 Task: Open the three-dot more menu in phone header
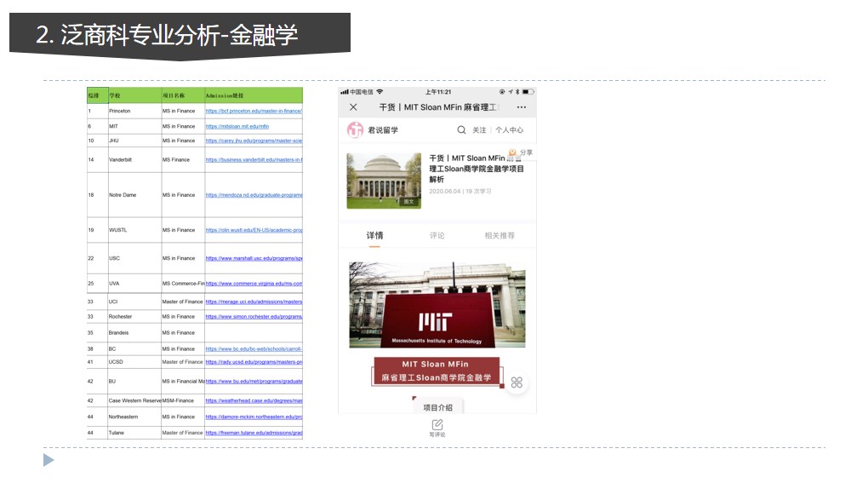[x=522, y=106]
